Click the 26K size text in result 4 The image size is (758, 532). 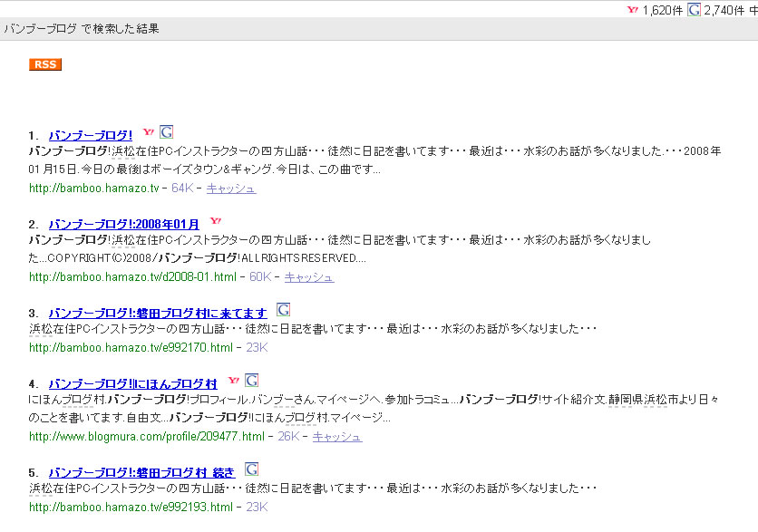[x=288, y=437]
